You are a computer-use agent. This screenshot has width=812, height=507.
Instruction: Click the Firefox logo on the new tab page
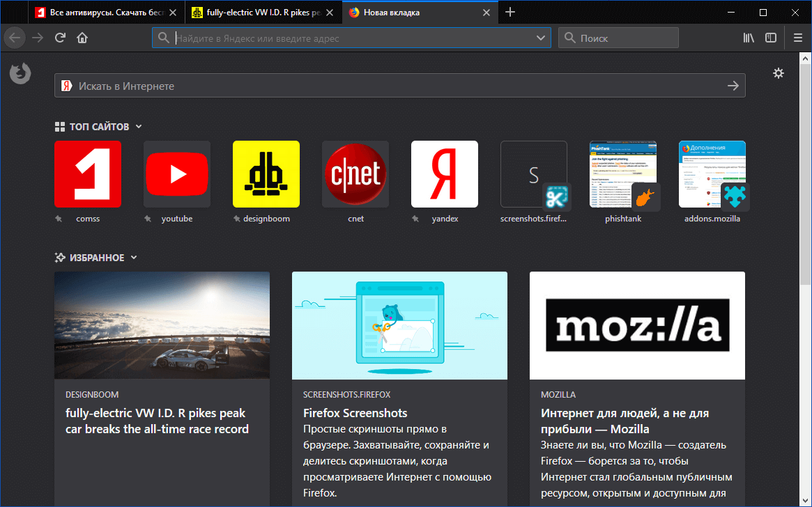tap(20, 72)
